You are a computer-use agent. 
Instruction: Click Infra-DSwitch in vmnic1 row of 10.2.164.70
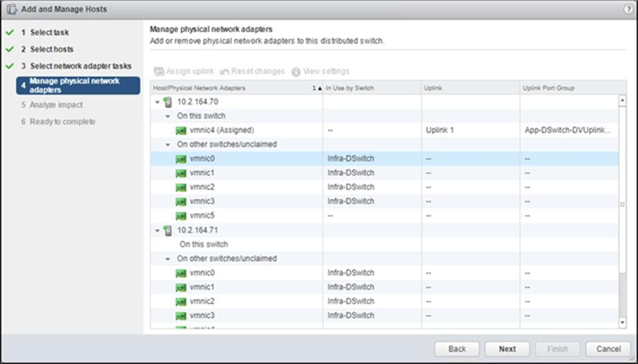tap(351, 173)
